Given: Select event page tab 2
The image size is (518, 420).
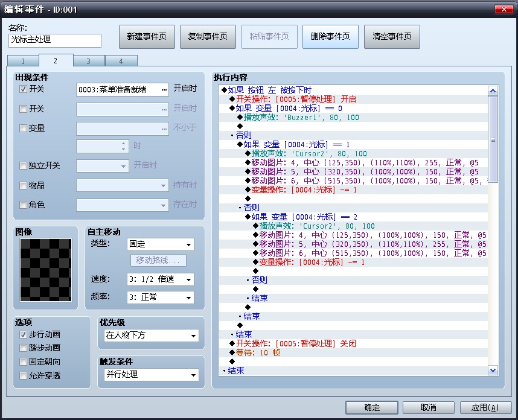Looking at the screenshot, I should pos(56,60).
